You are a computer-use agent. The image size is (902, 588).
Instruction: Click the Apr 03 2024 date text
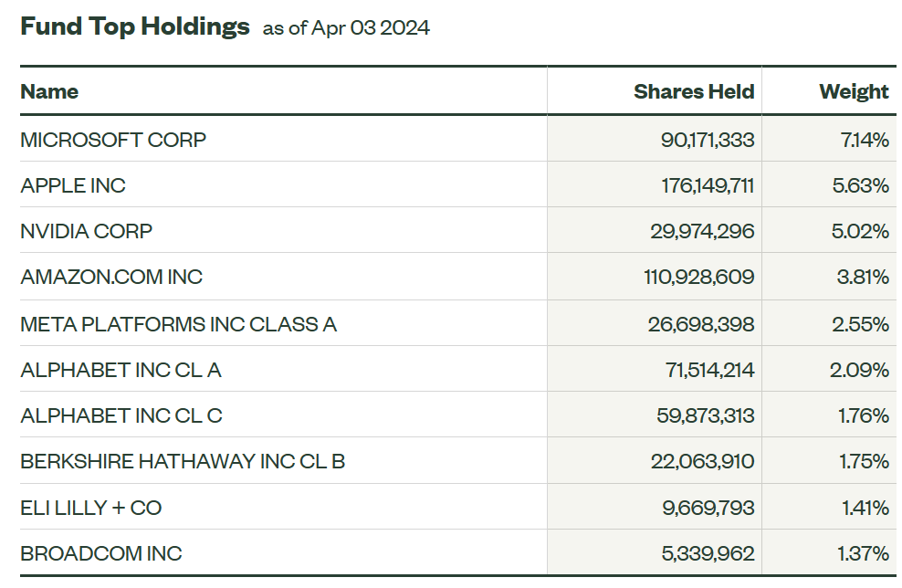(x=370, y=28)
